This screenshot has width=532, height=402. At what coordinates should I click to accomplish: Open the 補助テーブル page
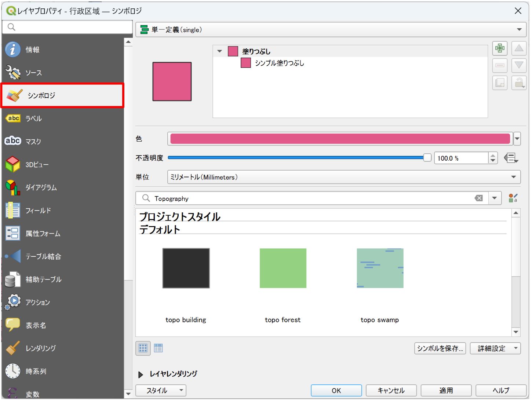pos(63,279)
